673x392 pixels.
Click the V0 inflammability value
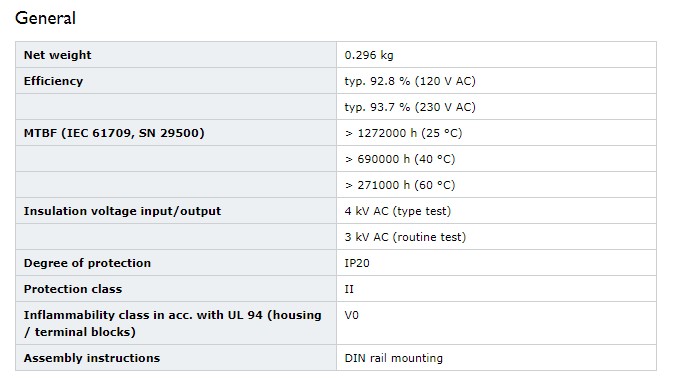coord(352,315)
